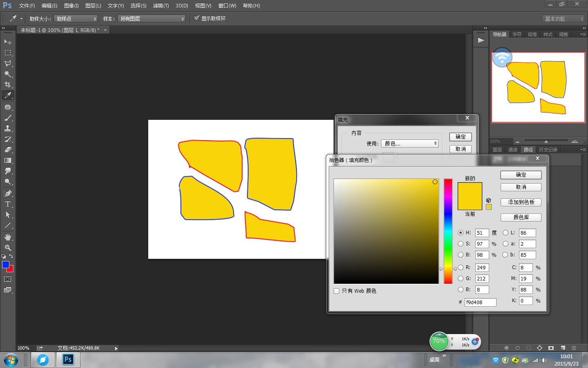Select the Zoom tool in toolbar
This screenshot has height=368, width=588.
(8, 248)
